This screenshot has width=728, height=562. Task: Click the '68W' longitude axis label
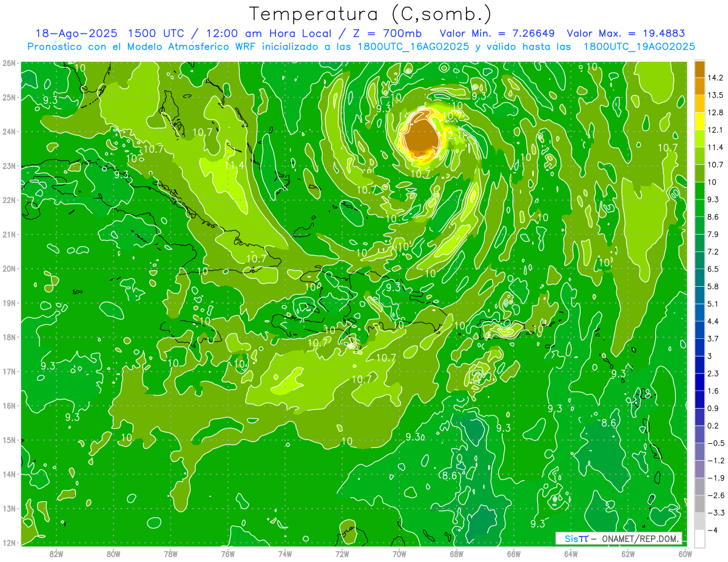(457, 554)
